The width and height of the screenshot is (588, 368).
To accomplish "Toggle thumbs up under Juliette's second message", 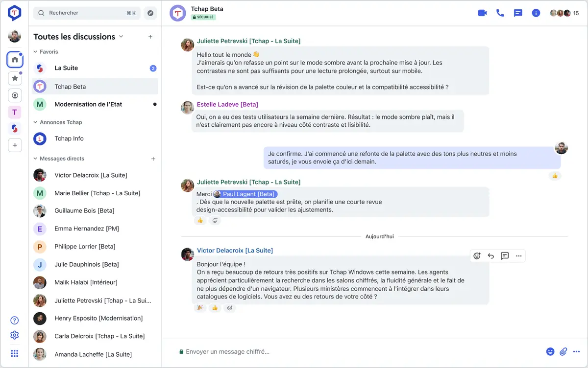I will click(200, 221).
